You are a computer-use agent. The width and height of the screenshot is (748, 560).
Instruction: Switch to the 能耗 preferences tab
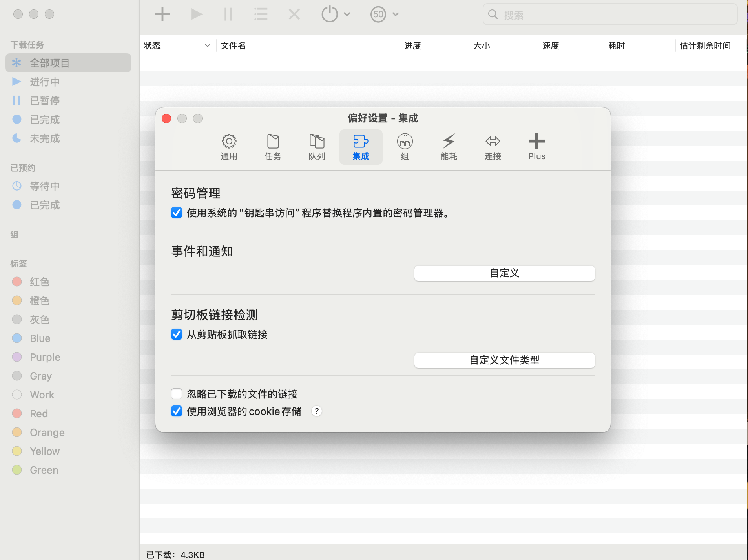(449, 147)
